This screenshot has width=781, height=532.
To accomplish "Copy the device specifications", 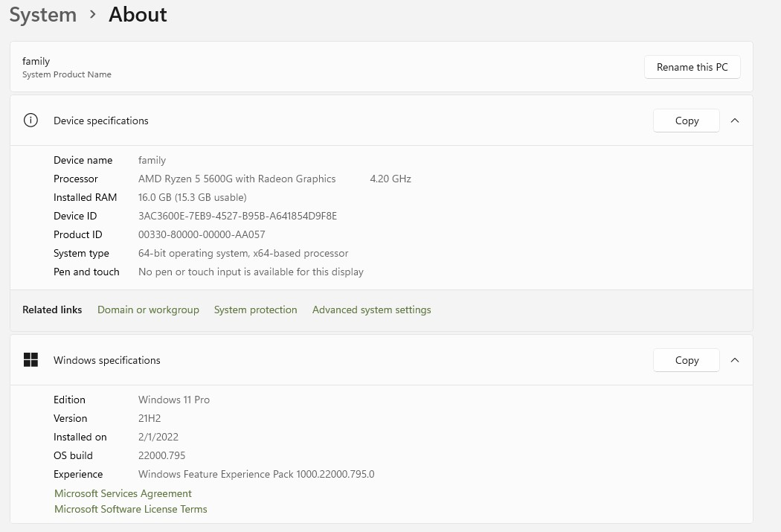I will [x=686, y=121].
